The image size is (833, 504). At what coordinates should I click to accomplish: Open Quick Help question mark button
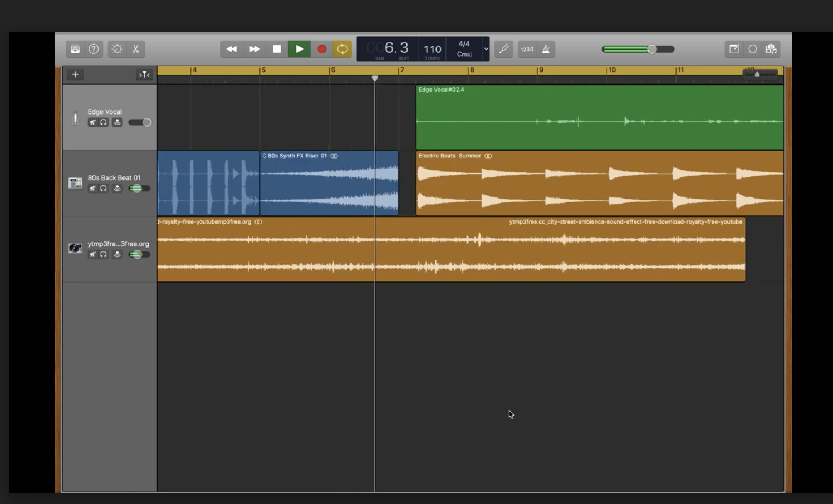click(94, 49)
